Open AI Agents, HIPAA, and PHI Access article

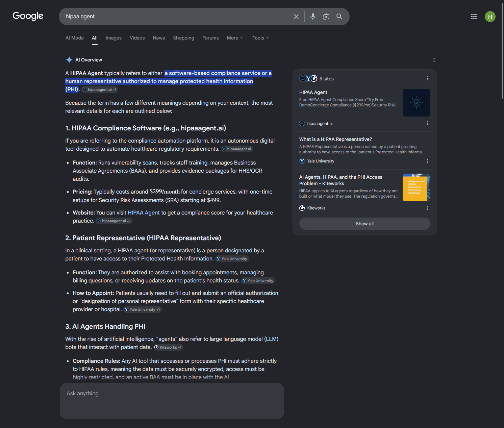point(341,180)
